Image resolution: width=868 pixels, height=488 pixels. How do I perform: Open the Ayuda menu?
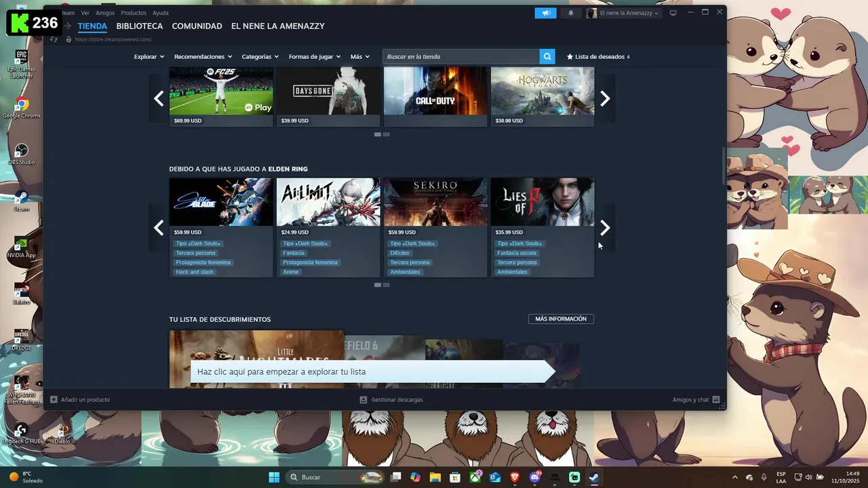point(161,13)
